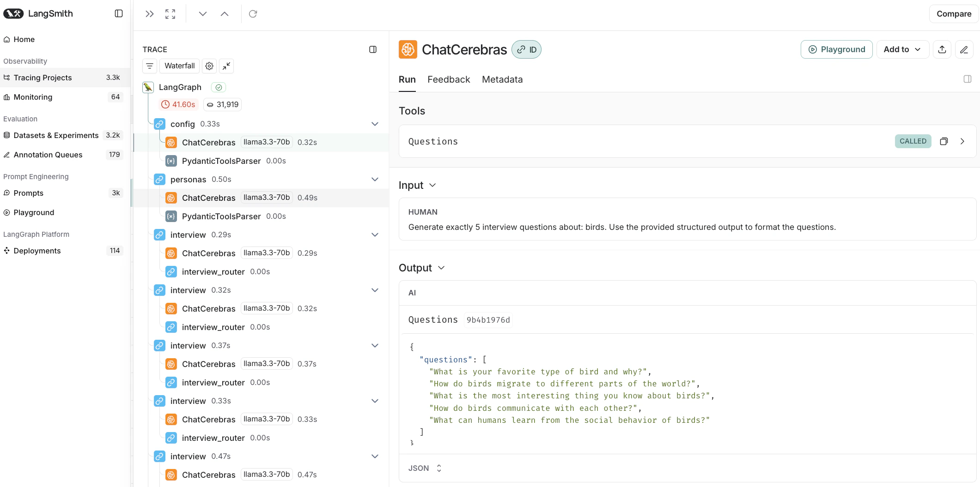
Task: Collapse the LangSmith sidebar panel
Action: (x=119, y=13)
